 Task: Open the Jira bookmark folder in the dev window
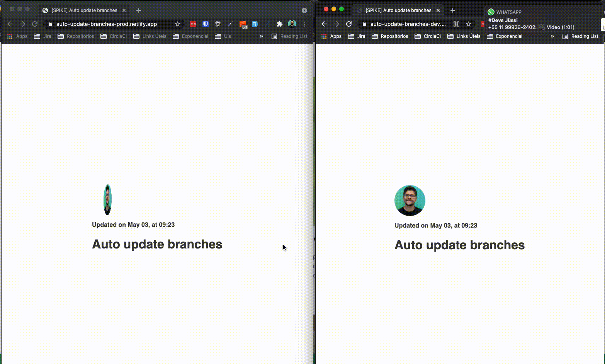tap(357, 36)
